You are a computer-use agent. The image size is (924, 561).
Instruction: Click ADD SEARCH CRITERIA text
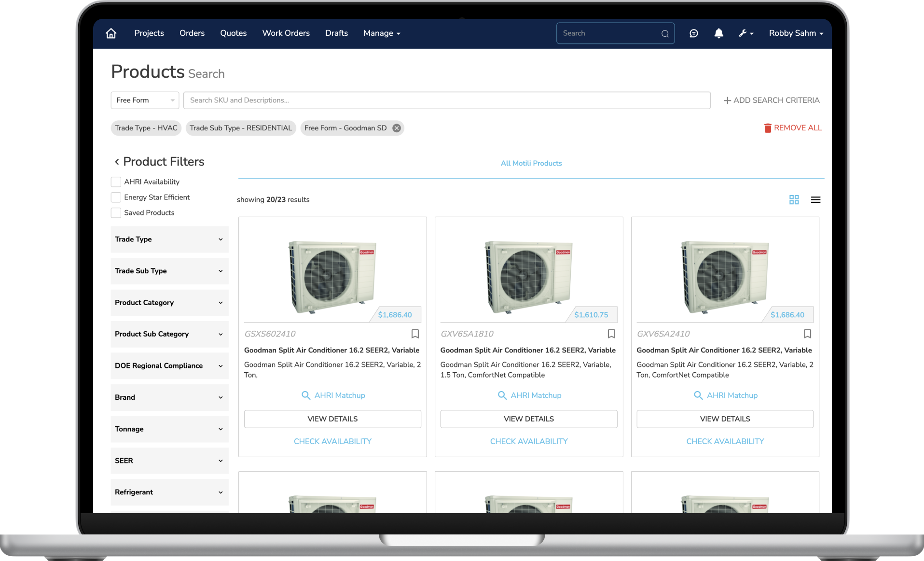click(776, 100)
